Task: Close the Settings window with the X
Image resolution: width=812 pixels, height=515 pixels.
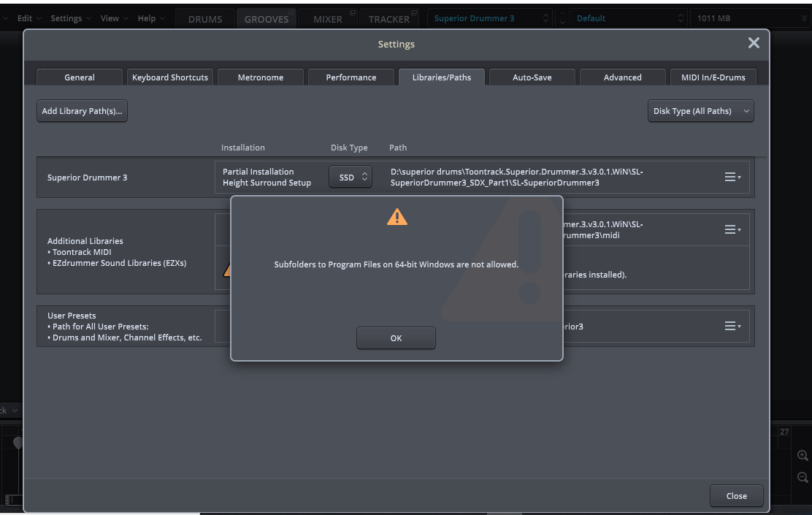Action: click(754, 43)
